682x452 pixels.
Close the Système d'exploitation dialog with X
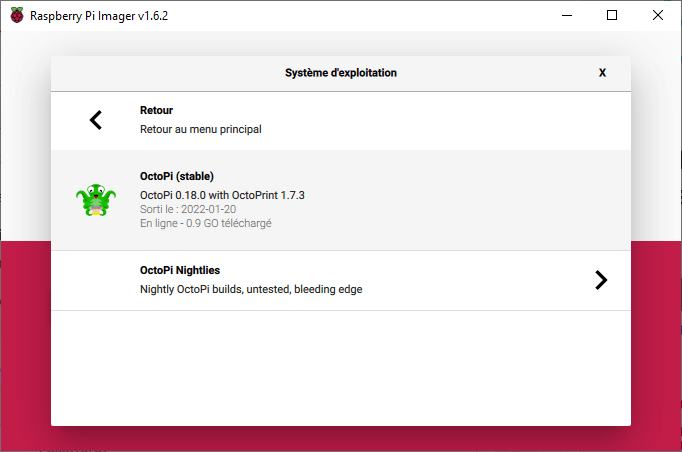pos(602,73)
